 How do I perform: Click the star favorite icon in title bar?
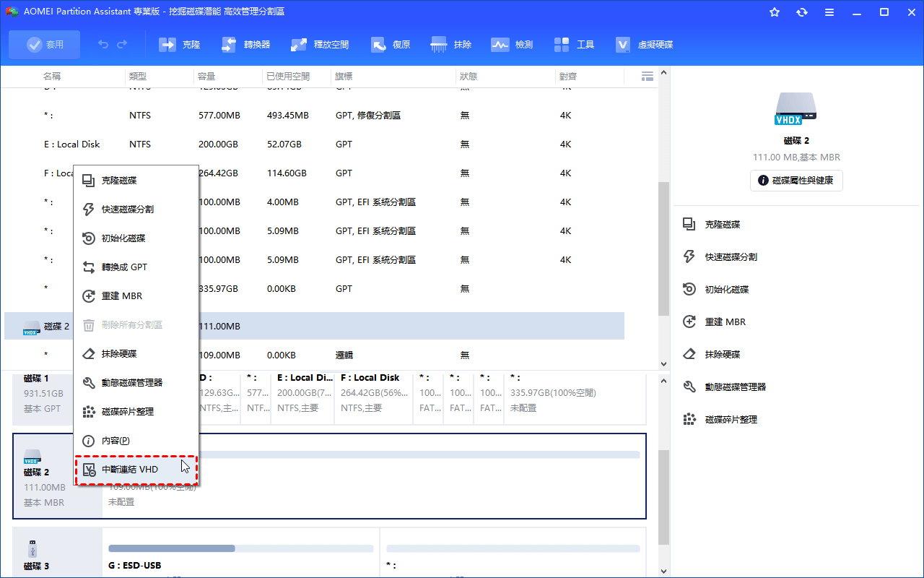[775, 12]
